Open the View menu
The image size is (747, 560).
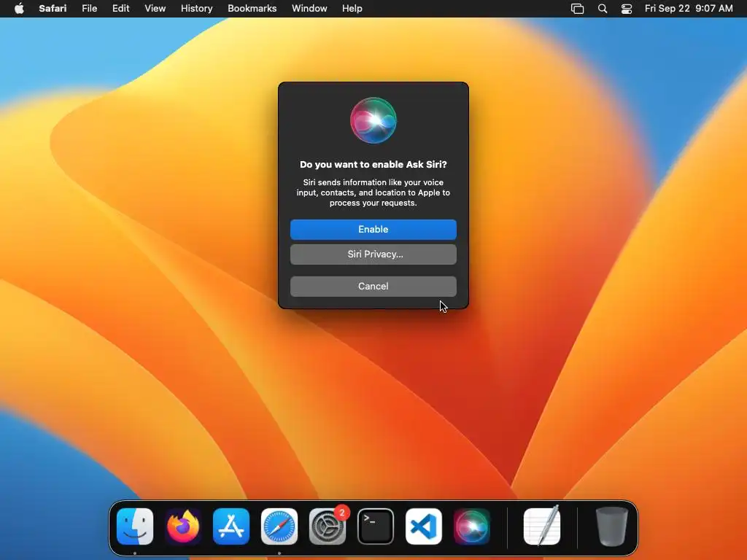155,9
